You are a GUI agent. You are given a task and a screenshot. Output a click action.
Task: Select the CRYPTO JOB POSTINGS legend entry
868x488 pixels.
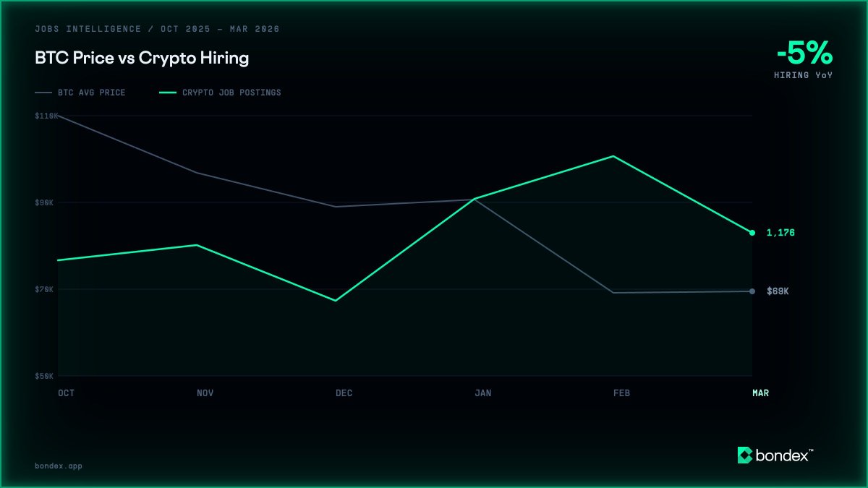220,93
